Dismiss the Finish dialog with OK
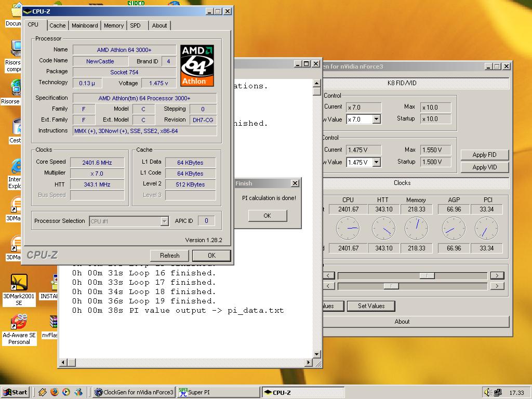Image resolution: width=532 pixels, height=399 pixels. click(268, 216)
